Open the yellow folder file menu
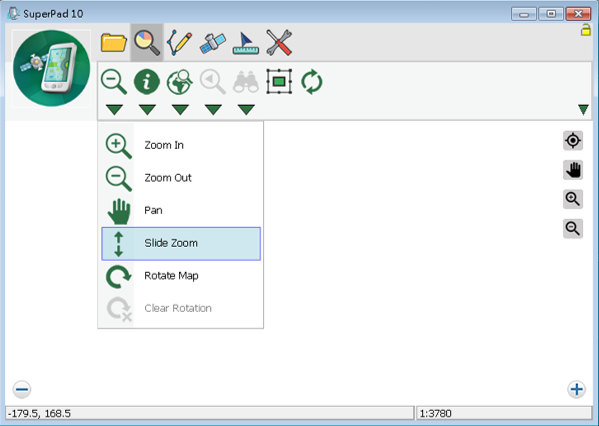This screenshot has height=426, width=599. click(x=113, y=42)
